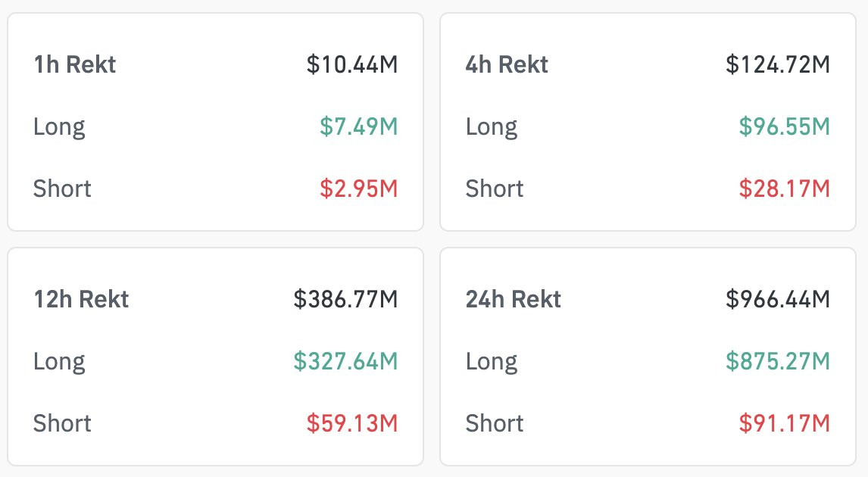The image size is (868, 477).
Task: Click the 4h Long value $96.55M
Action: point(785,126)
